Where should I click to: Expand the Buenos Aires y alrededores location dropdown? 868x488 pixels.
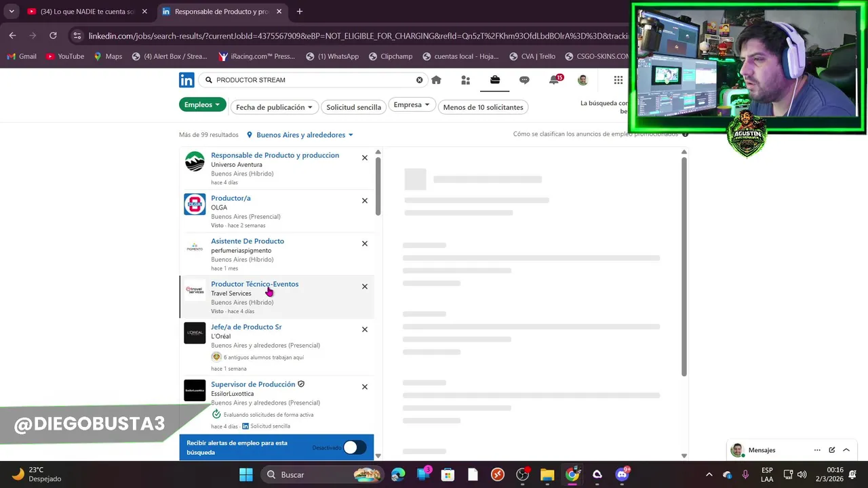click(300, 135)
